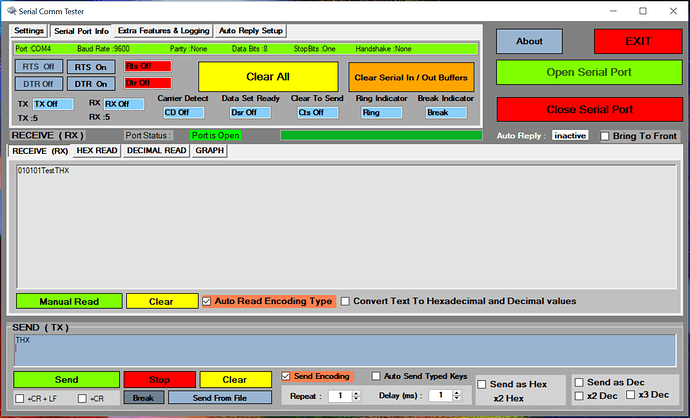This screenshot has height=418, width=690.
Task: Click the RX Off status box
Action: pos(124,104)
